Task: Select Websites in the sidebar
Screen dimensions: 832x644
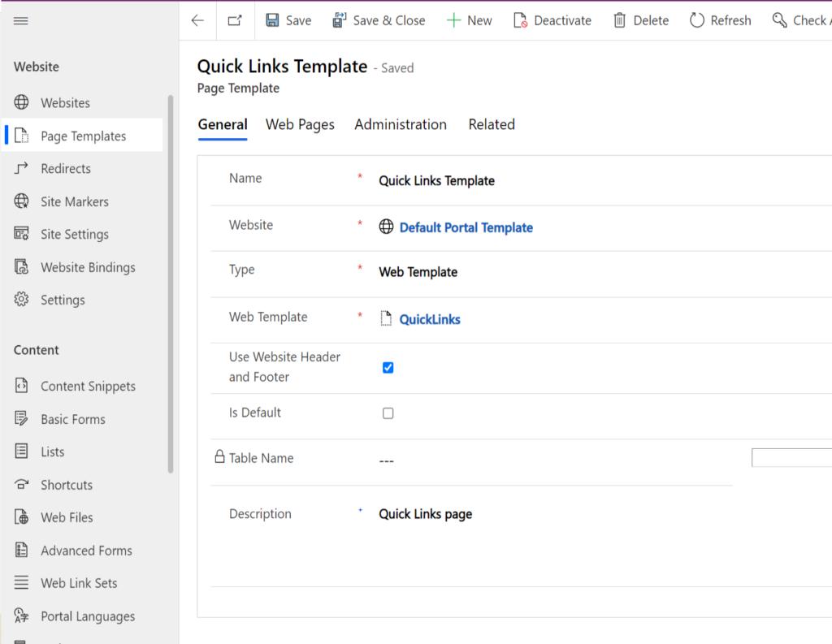Action: point(65,103)
